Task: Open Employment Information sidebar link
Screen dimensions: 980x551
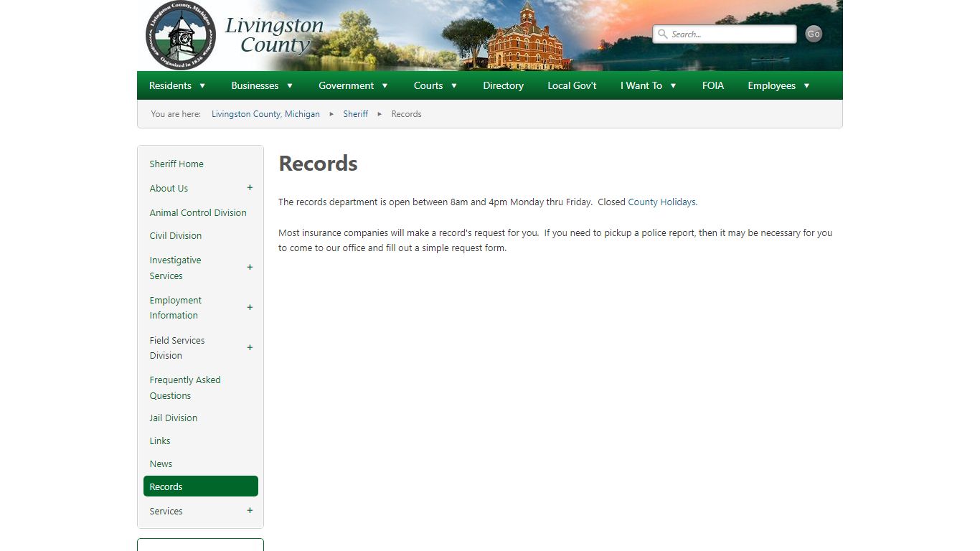Action: (x=176, y=308)
